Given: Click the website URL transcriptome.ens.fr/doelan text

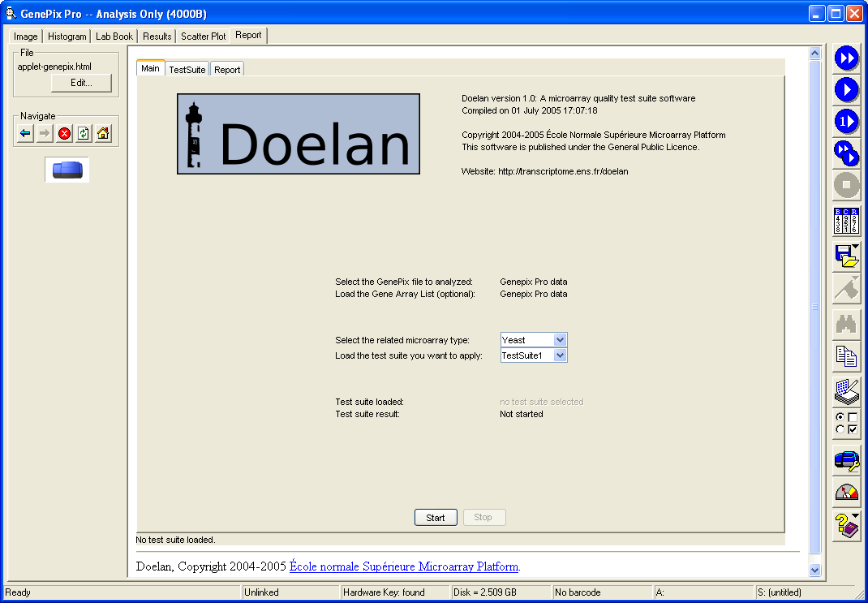Looking at the screenshot, I should pos(563,172).
